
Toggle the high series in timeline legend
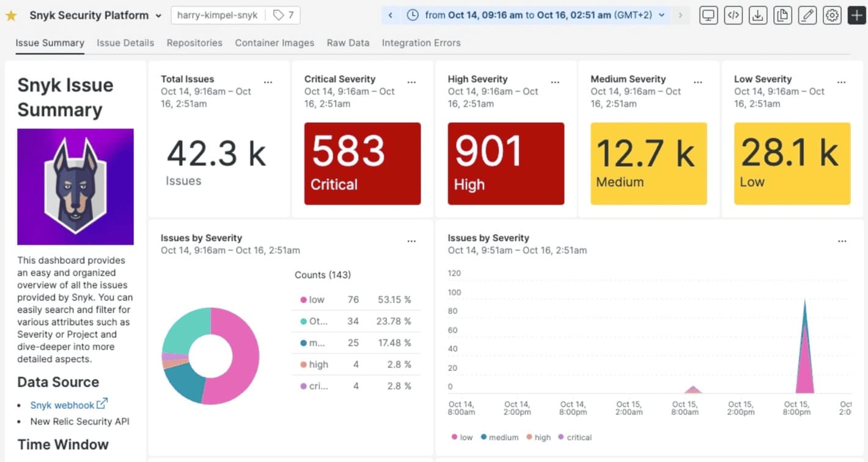pyautogui.click(x=538, y=437)
